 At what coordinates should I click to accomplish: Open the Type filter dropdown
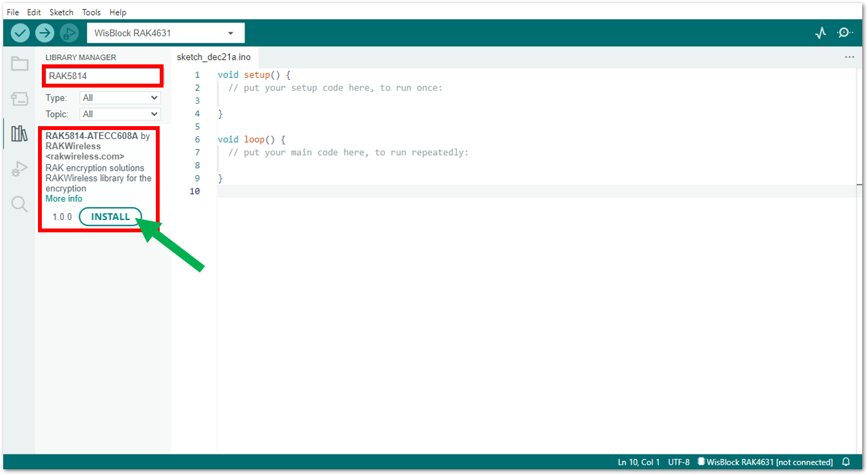[120, 98]
